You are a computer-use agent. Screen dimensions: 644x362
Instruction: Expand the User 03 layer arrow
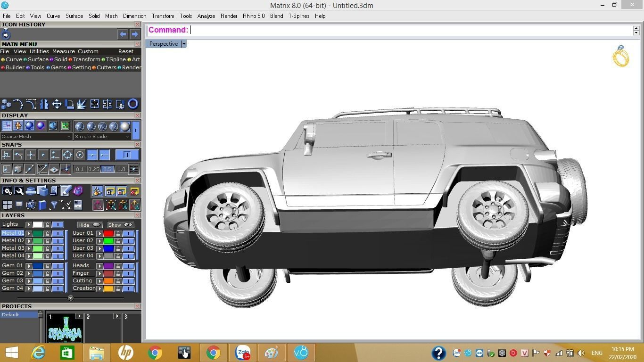point(99,248)
